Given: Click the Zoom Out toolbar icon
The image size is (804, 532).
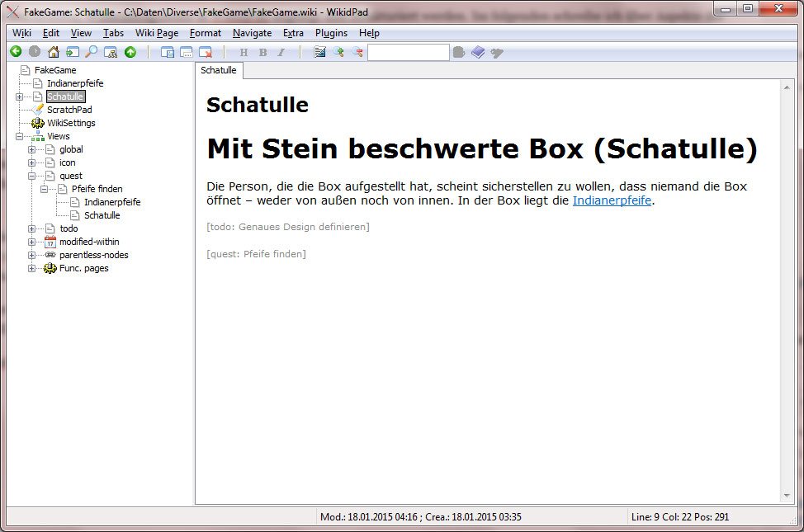Looking at the screenshot, I should point(357,52).
